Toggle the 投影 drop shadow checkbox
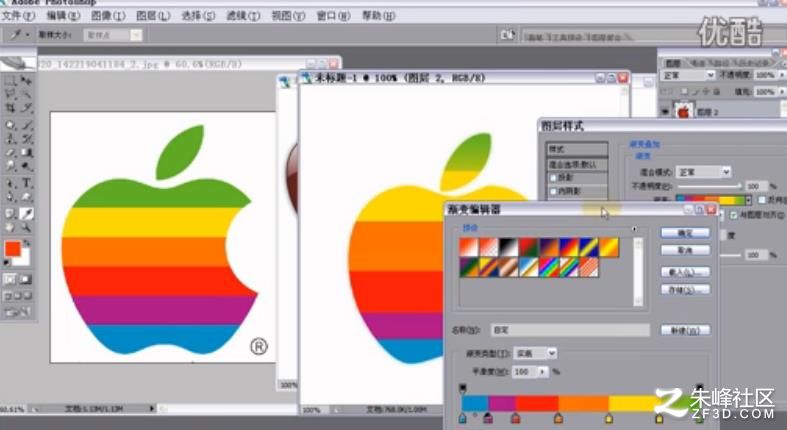The height and width of the screenshot is (430, 787). [x=554, y=178]
